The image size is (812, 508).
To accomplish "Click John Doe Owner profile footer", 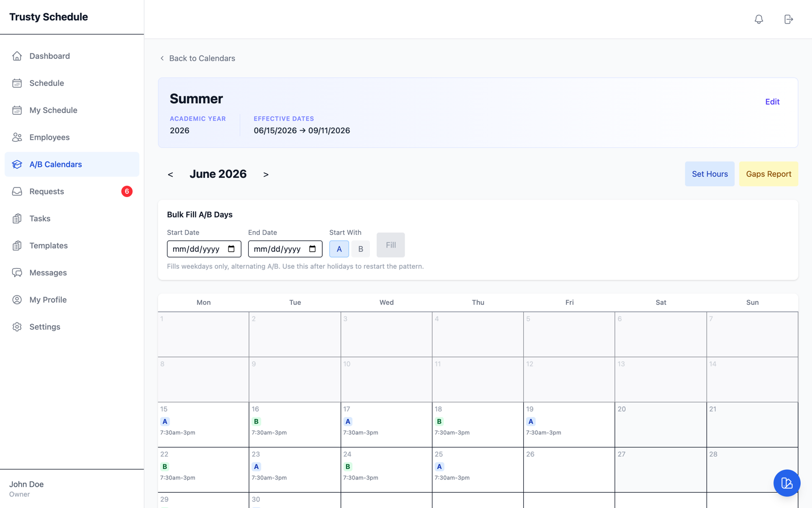I will [72, 489].
